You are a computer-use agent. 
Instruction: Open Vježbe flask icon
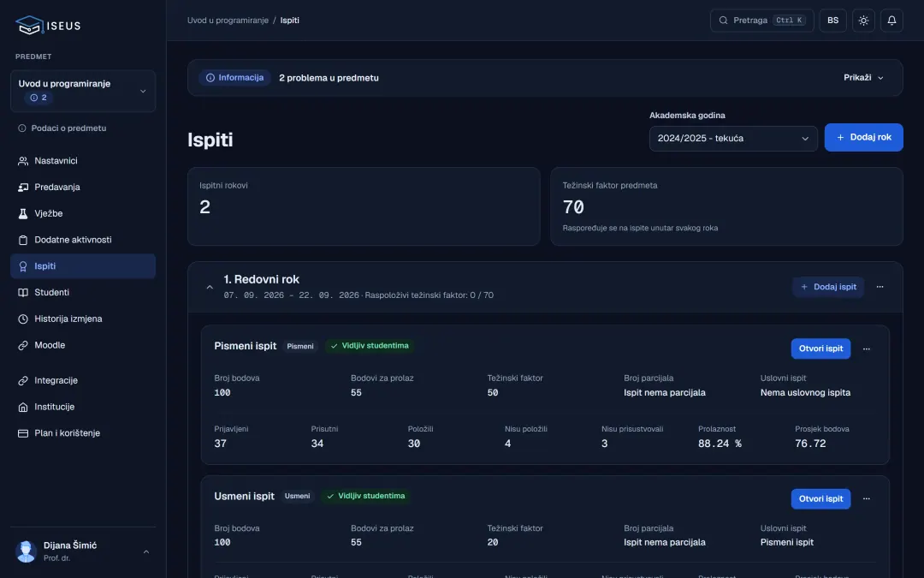point(23,213)
